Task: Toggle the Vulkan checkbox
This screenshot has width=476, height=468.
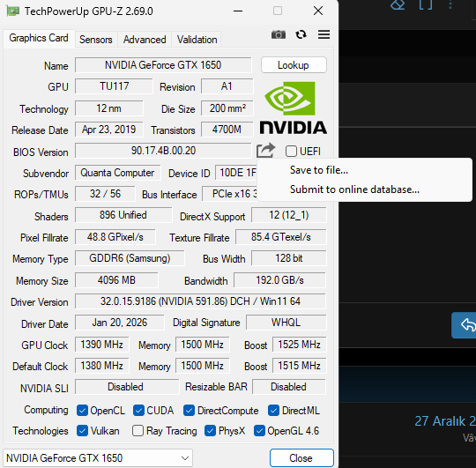Action: [x=82, y=431]
